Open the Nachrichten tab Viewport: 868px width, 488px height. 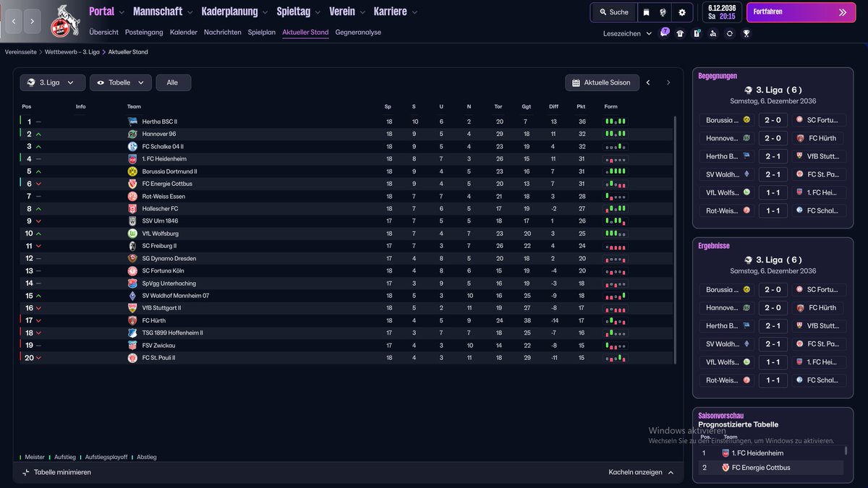click(x=223, y=33)
